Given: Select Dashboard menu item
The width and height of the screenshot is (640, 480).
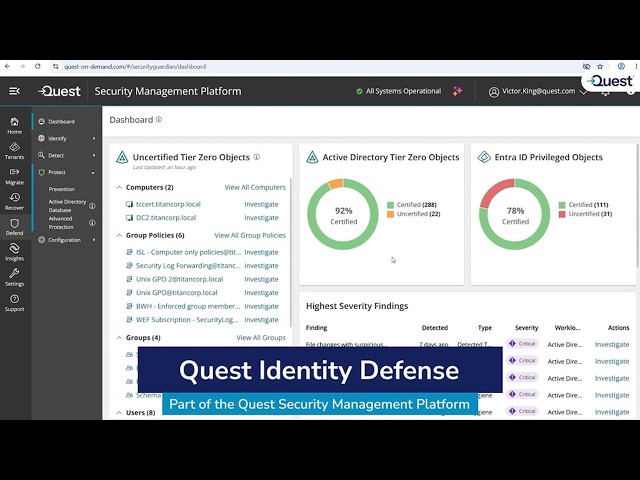Looking at the screenshot, I should click(61, 122).
